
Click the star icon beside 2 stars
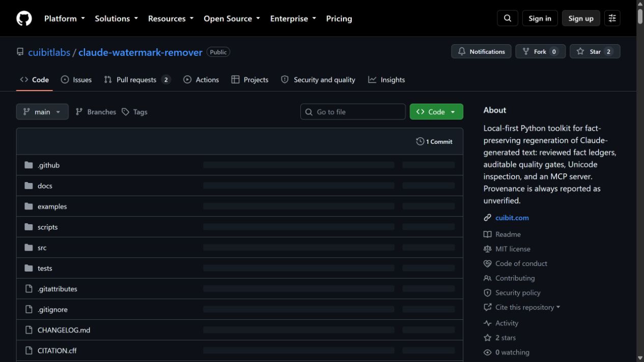click(x=487, y=338)
